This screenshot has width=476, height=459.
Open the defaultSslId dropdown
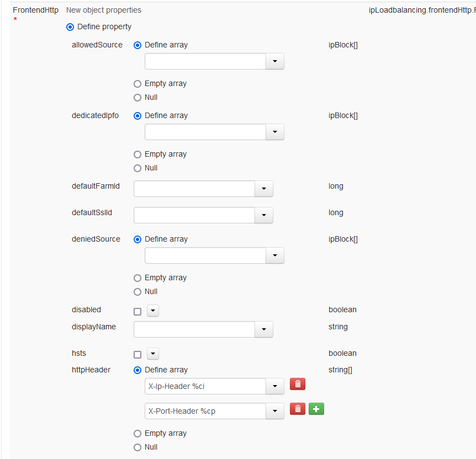tap(263, 215)
